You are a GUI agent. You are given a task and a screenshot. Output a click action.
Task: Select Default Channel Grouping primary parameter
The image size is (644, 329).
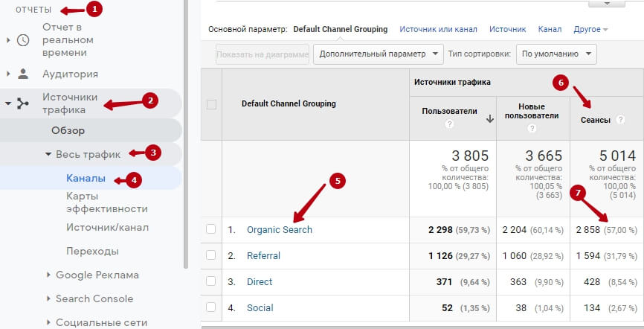pyautogui.click(x=340, y=29)
